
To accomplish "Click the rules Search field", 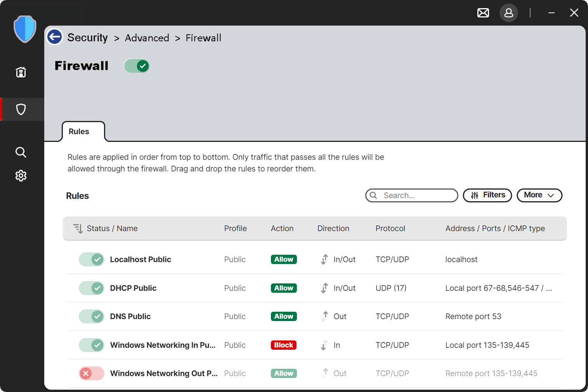I will point(415,195).
